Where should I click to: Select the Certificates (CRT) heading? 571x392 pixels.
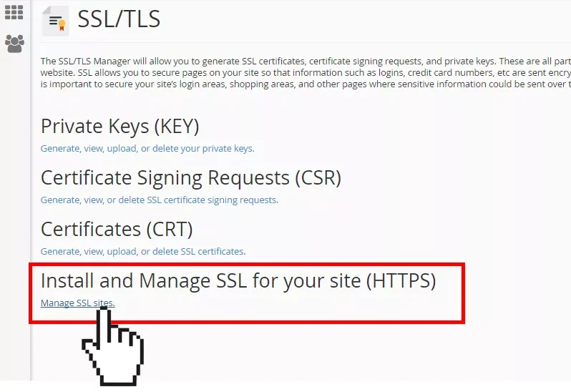tap(117, 230)
